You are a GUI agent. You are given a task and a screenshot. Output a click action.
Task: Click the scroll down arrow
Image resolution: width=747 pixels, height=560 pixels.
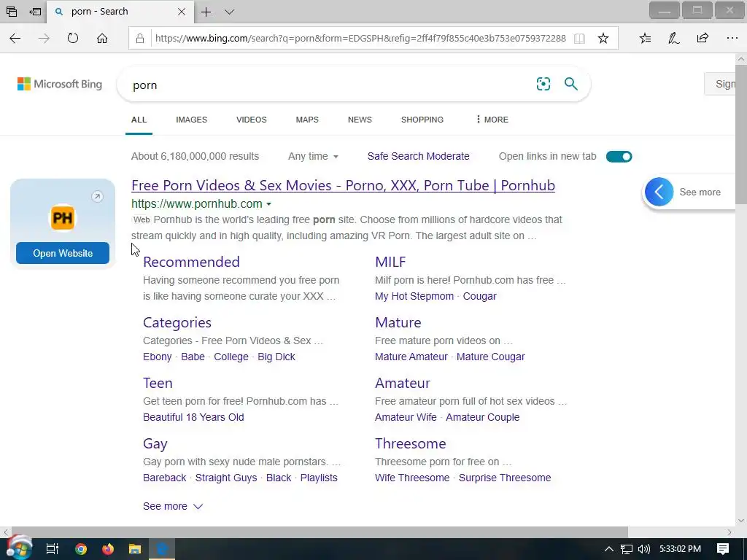coord(741,521)
